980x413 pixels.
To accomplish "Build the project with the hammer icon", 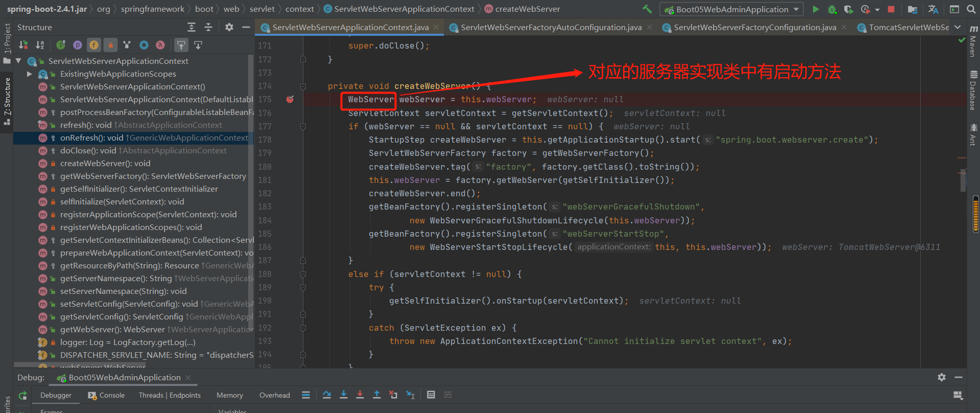I will pos(647,9).
